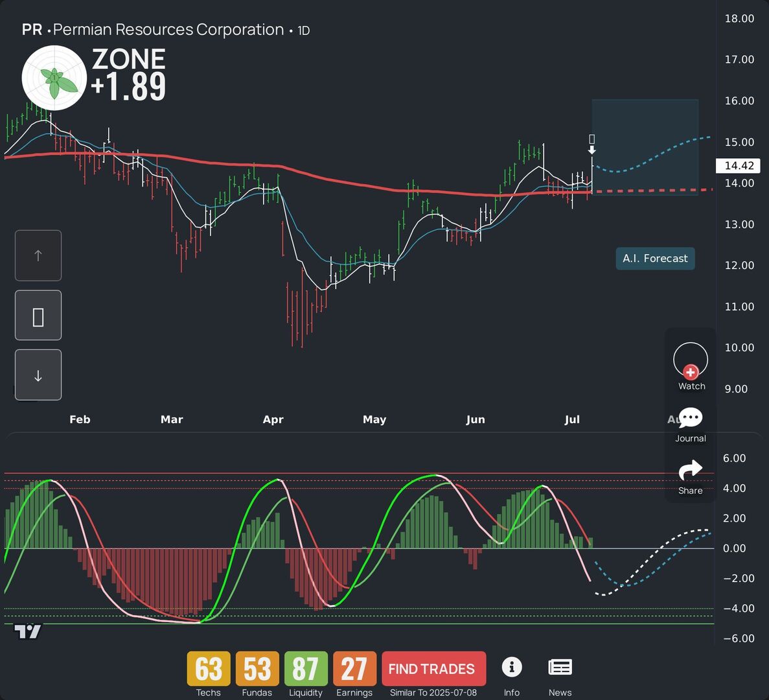769x700 pixels.
Task: Click the FIND TRADES button
Action: point(434,669)
